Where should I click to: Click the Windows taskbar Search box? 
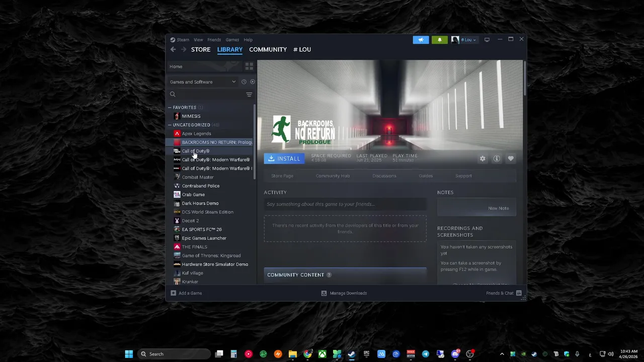(x=174, y=354)
